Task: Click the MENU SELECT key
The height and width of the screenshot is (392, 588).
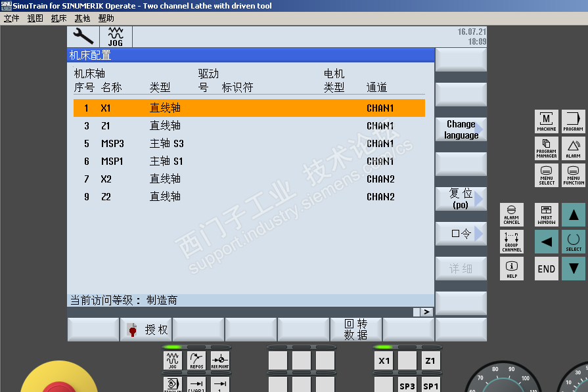Action: 547,175
